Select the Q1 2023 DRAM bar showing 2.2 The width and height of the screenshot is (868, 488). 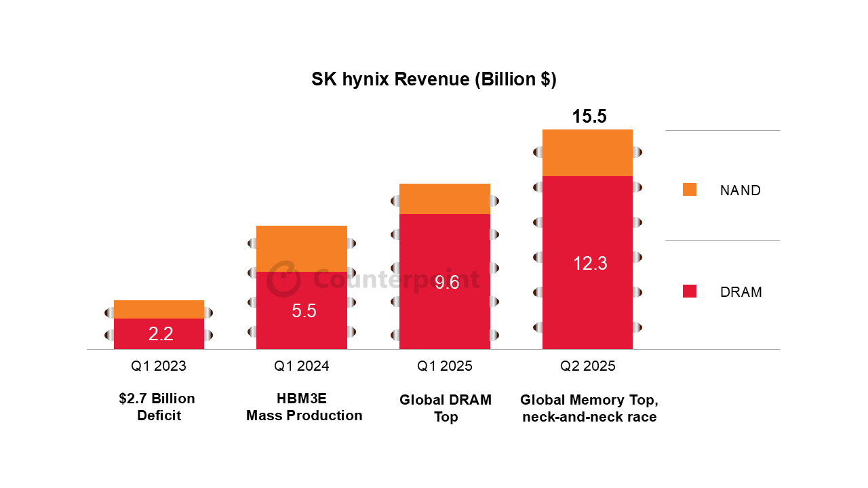point(160,333)
